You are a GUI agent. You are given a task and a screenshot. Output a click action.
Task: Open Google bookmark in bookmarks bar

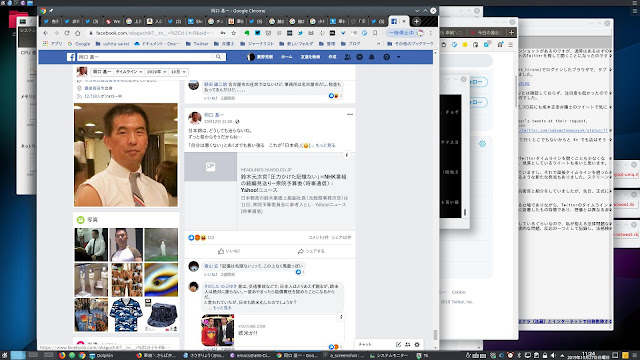point(79,44)
